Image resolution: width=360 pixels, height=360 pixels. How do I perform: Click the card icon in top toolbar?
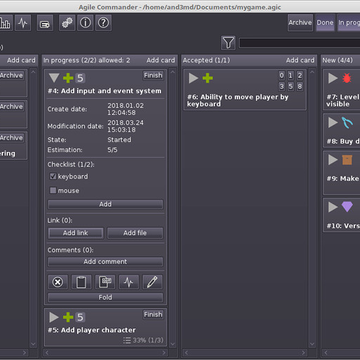pyautogui.click(x=45, y=23)
